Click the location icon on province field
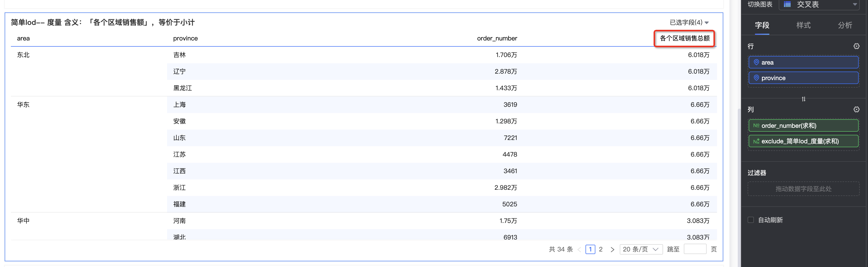 coord(756,78)
